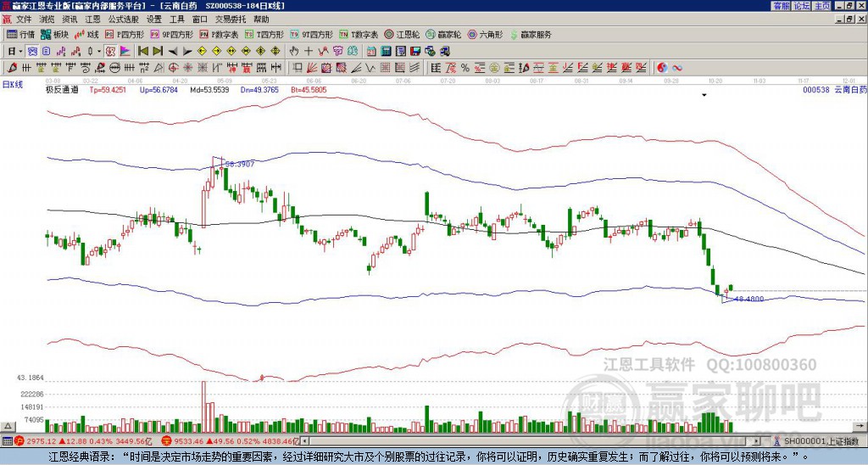The width and height of the screenshot is (868, 465).
Task: Click SH000001 上证指数 in the status bar
Action: (822, 441)
